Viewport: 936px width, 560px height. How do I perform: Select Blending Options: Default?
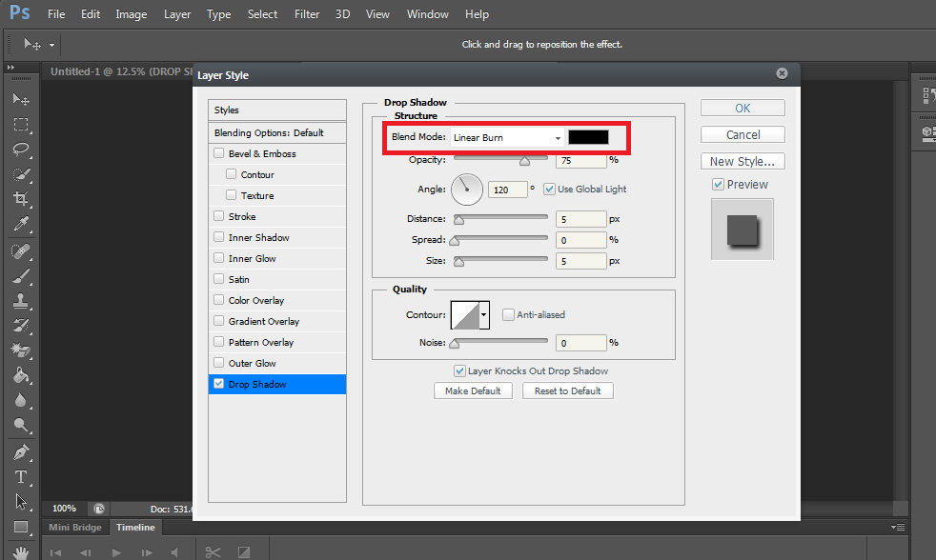coord(277,133)
